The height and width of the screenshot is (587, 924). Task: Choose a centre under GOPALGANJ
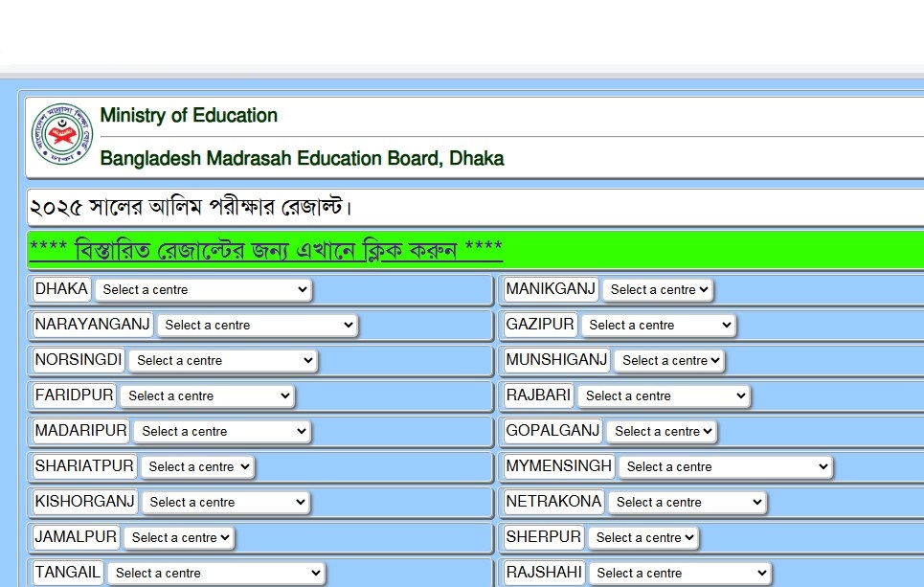(662, 431)
